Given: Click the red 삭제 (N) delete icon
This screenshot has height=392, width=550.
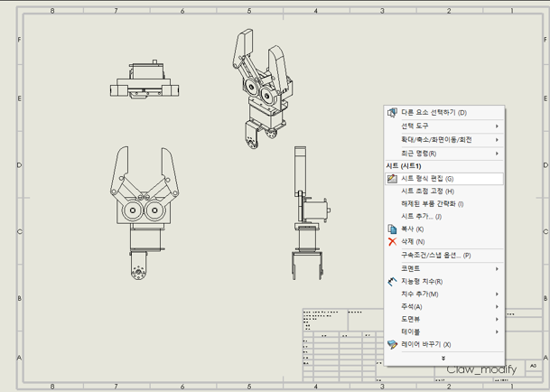Looking at the screenshot, I should click(392, 242).
